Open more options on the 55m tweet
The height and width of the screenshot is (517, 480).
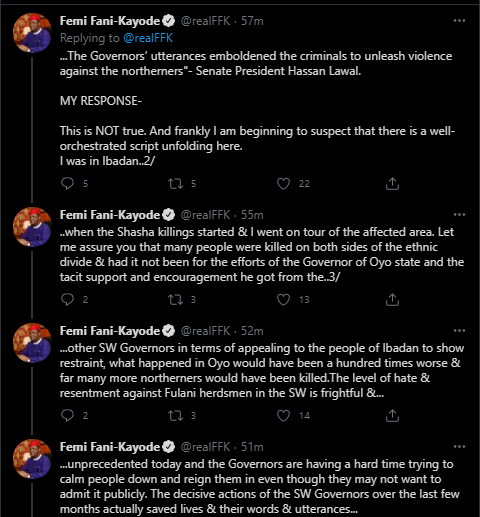459,215
